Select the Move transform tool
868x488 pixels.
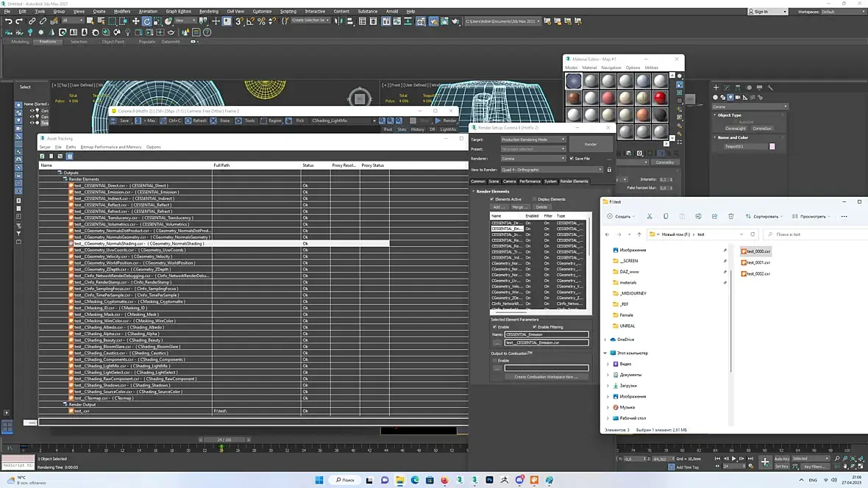click(x=135, y=21)
